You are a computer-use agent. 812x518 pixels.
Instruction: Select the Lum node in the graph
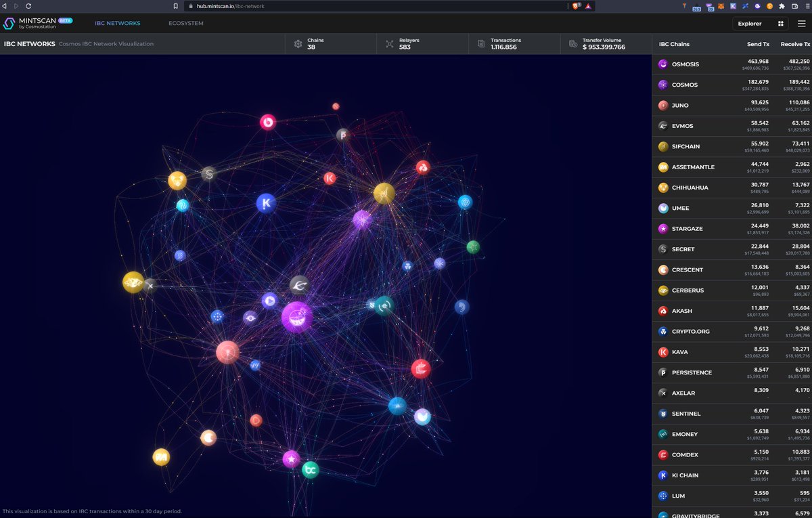point(217,316)
